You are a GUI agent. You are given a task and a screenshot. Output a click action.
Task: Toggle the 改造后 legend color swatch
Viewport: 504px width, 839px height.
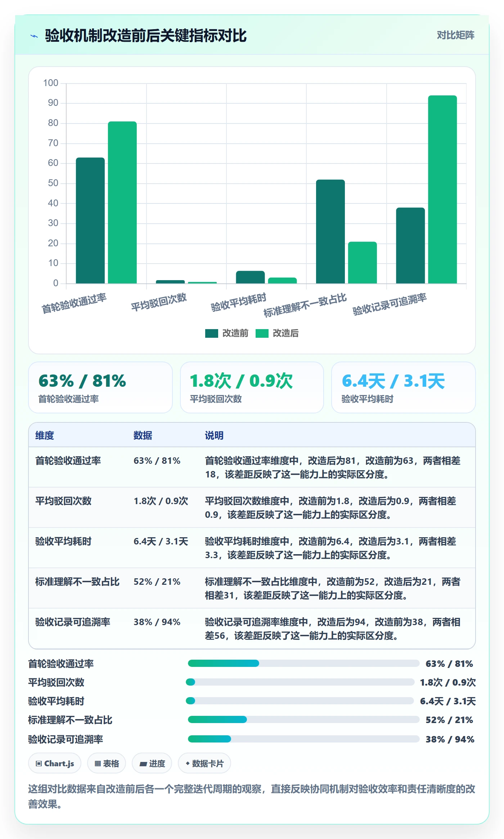(262, 333)
